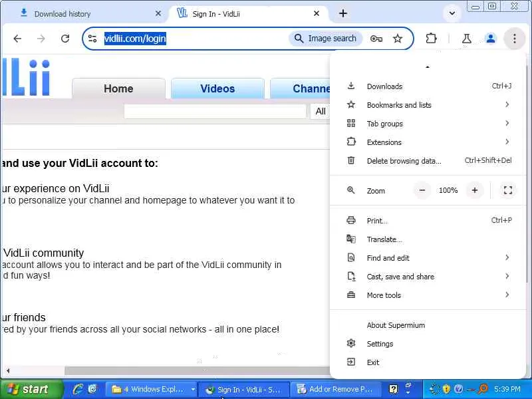Open the Extensions puzzle toolbar icon
The image size is (532, 399).
point(431,39)
